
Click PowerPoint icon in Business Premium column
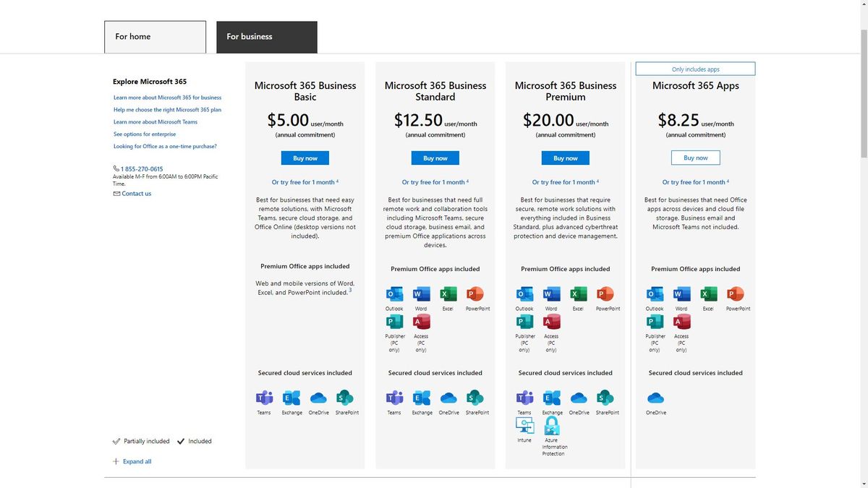pos(605,294)
